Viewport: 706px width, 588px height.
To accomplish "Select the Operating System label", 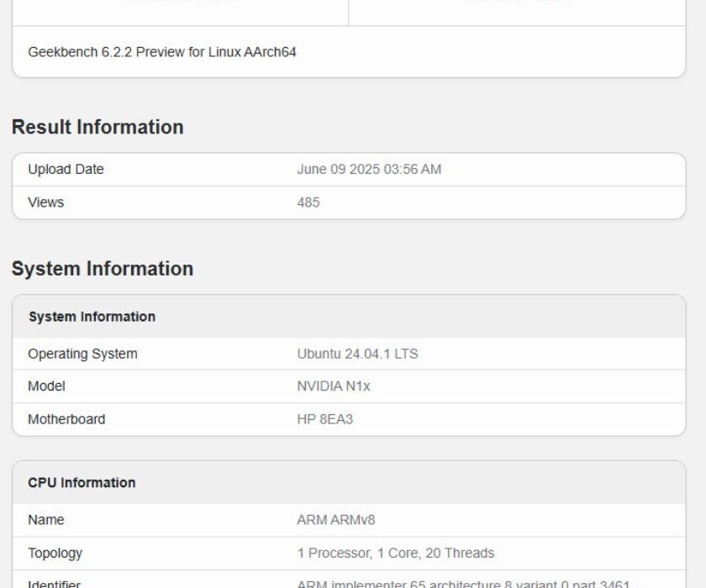I will pyautogui.click(x=83, y=354).
